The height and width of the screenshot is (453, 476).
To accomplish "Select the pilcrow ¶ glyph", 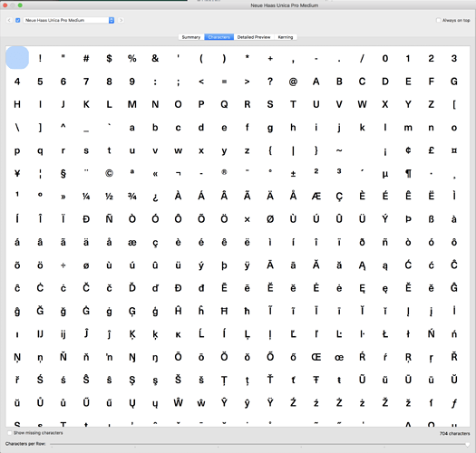I will (408, 174).
